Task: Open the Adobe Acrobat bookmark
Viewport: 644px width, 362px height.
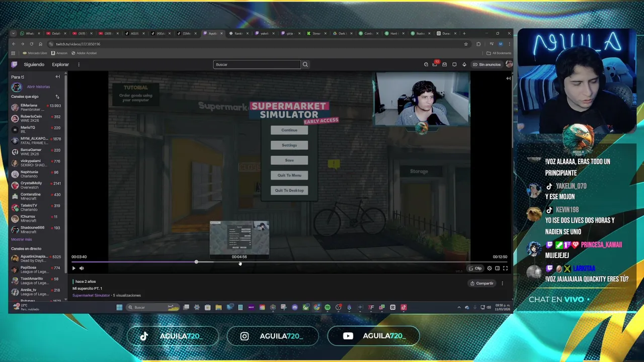Action: click(x=84, y=53)
